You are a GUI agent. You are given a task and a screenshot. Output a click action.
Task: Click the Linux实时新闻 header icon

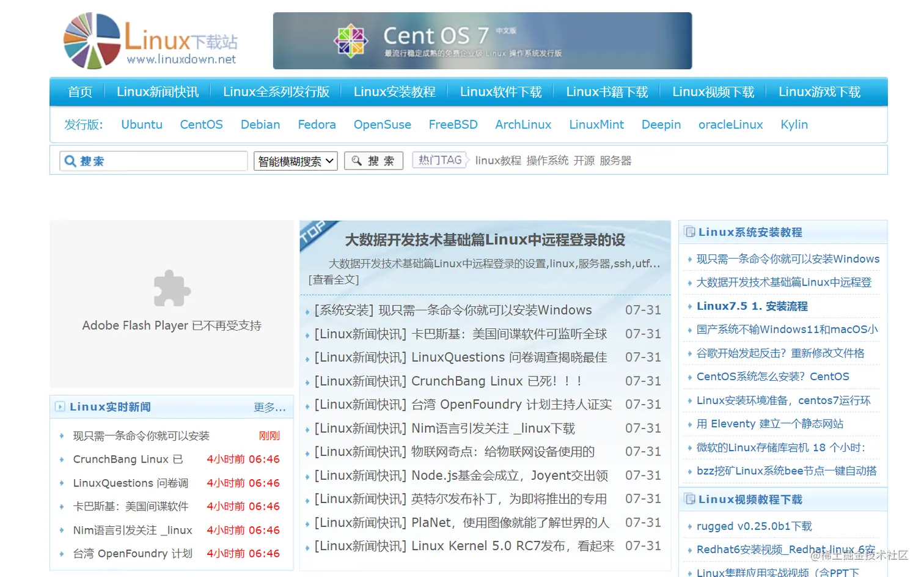pyautogui.click(x=60, y=406)
